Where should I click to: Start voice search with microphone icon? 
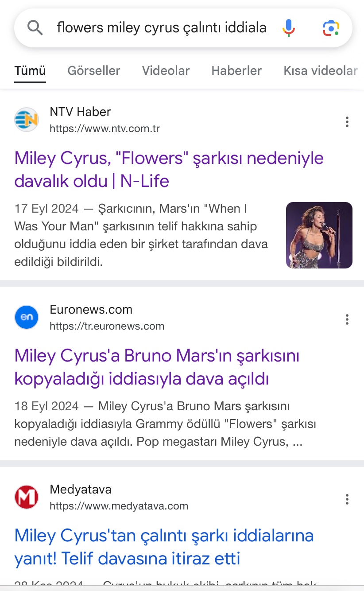coord(288,28)
